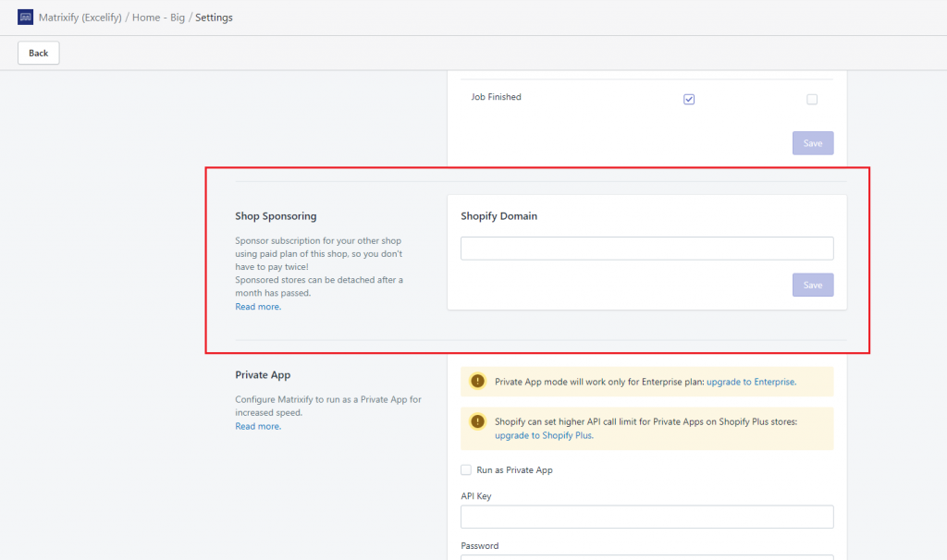Open Read more under Private App
The image size is (947, 560).
tap(258, 426)
